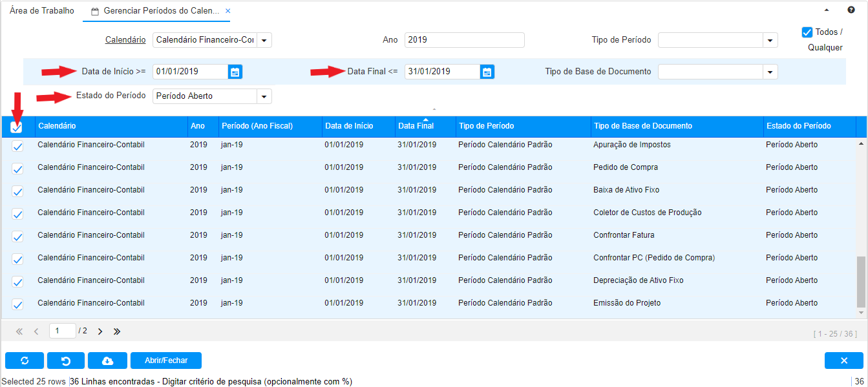
Task: Close the Gerenciar Períodos tab
Action: [228, 11]
